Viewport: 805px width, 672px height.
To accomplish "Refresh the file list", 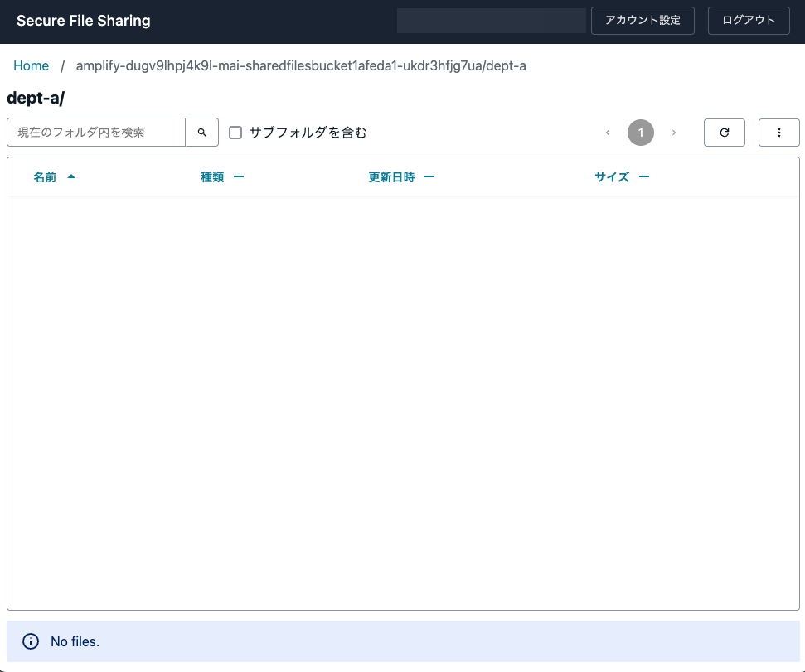I will pyautogui.click(x=724, y=133).
